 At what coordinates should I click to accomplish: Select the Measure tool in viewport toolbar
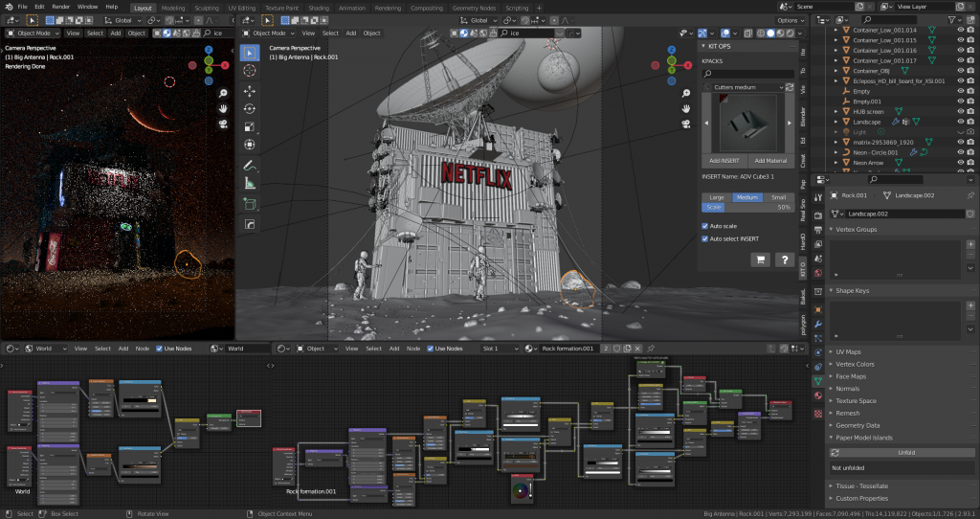tap(250, 183)
